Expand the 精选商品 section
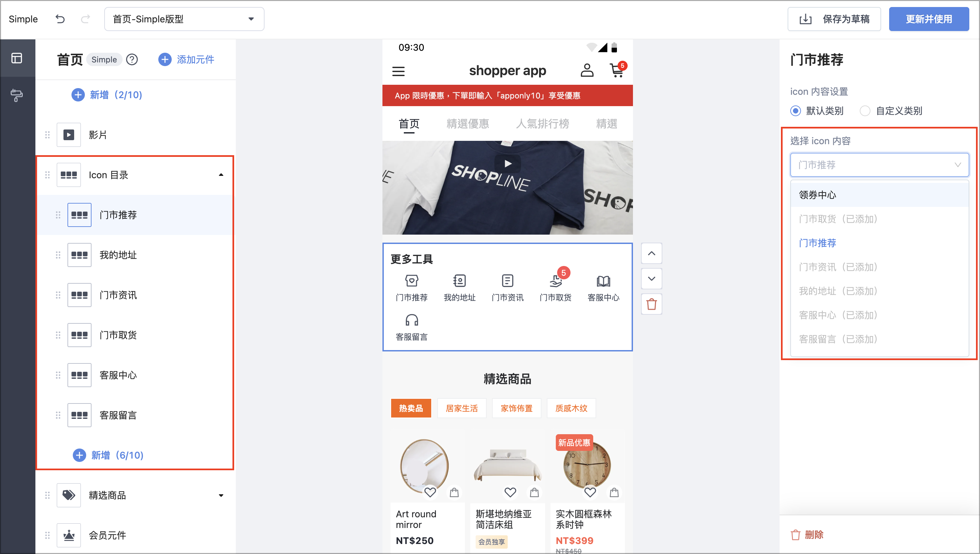This screenshot has height=554, width=980. pyautogui.click(x=221, y=495)
